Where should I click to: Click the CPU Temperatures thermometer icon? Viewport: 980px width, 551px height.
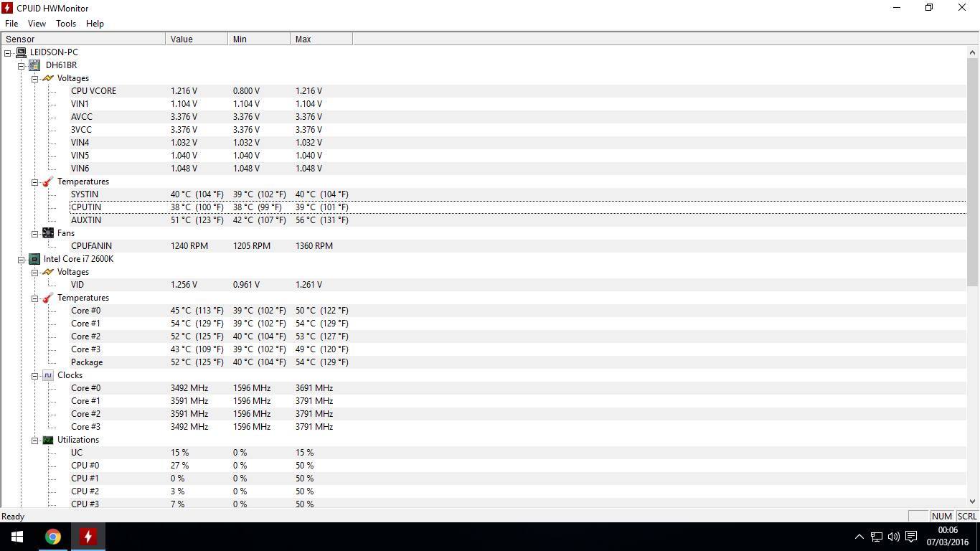click(x=48, y=298)
